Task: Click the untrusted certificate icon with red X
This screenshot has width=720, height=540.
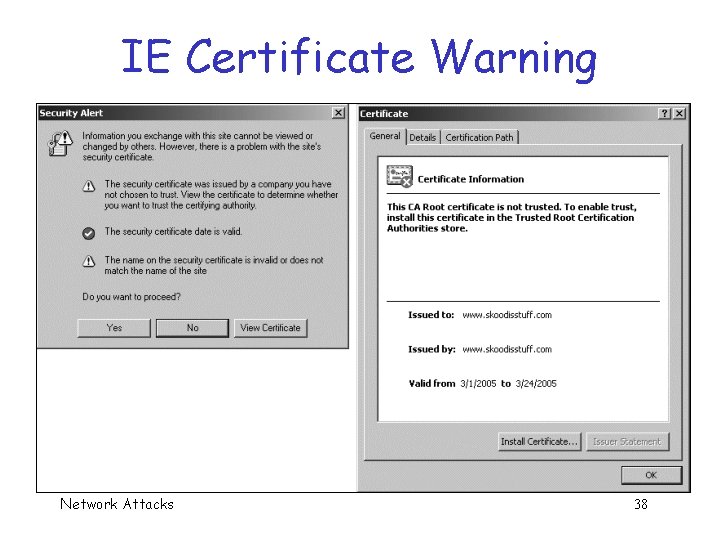Action: click(x=399, y=177)
